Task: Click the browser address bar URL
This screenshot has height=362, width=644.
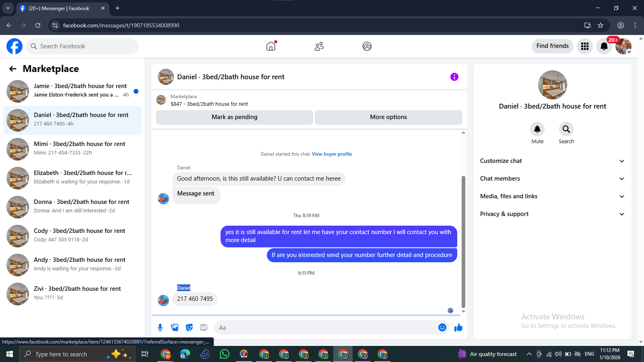Action: click(121, 25)
